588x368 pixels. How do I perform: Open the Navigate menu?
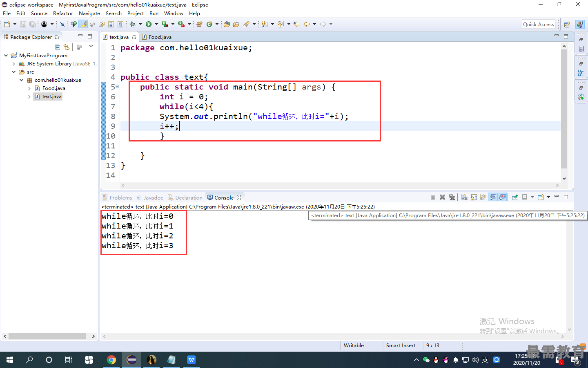[x=89, y=13]
